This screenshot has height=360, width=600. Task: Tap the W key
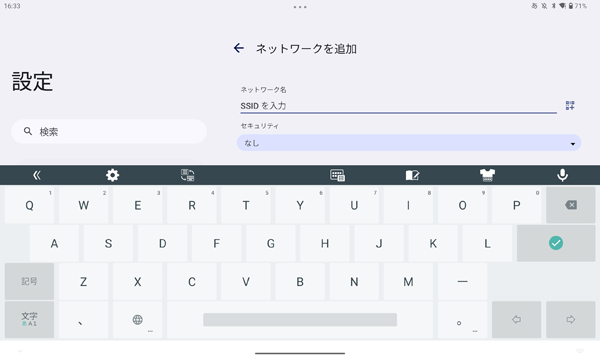[x=83, y=205]
